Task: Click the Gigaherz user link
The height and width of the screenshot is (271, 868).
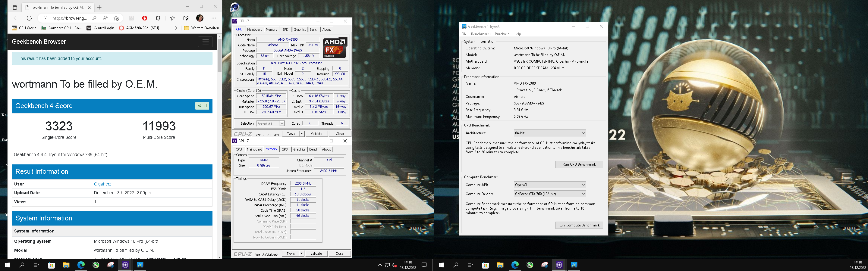Action: coord(102,184)
